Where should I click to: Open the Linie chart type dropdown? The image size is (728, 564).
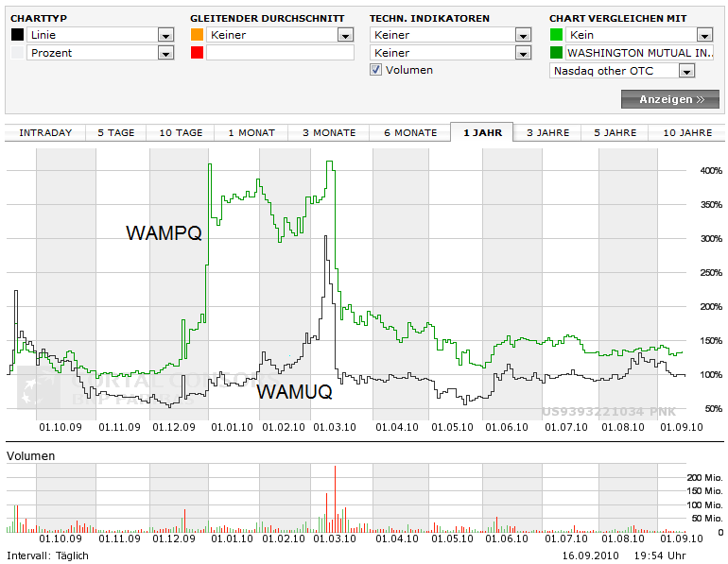coord(100,35)
